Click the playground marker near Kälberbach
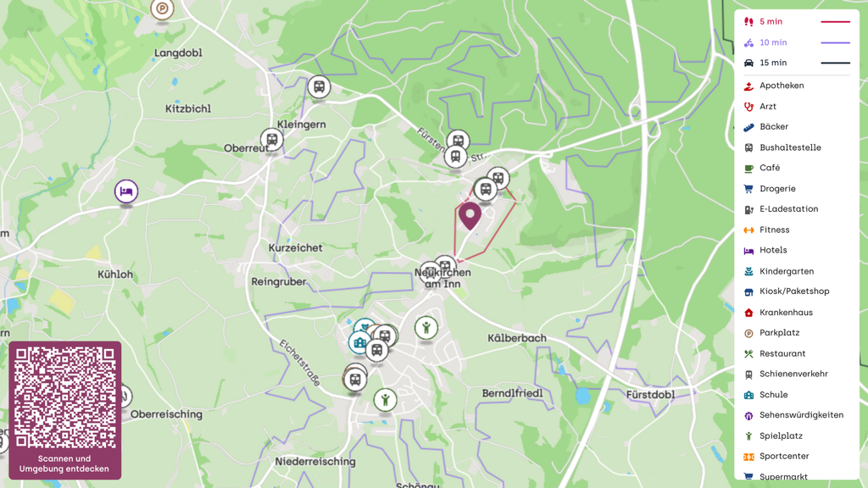The height and width of the screenshot is (488, 868). (x=426, y=328)
